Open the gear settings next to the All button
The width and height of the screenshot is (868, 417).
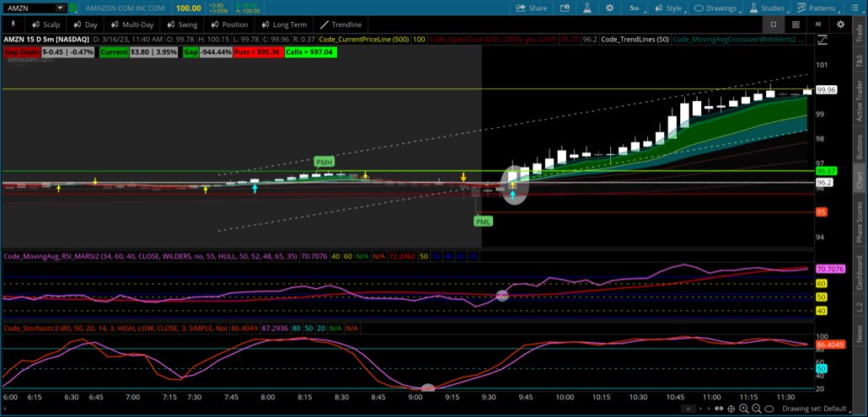click(840, 24)
